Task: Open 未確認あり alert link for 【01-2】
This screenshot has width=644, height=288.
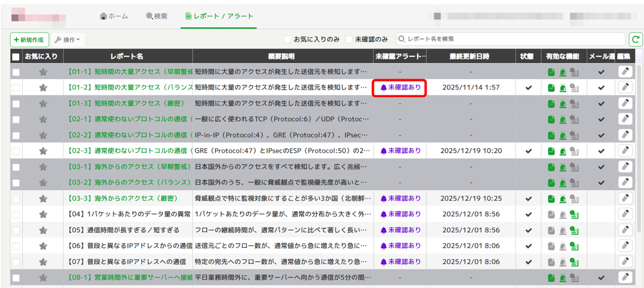Action: click(x=400, y=88)
